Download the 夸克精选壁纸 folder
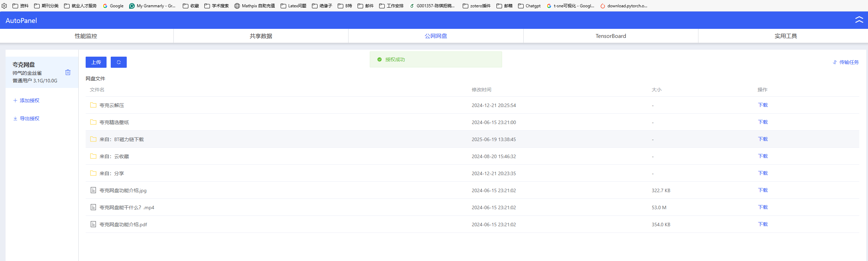 point(763,122)
